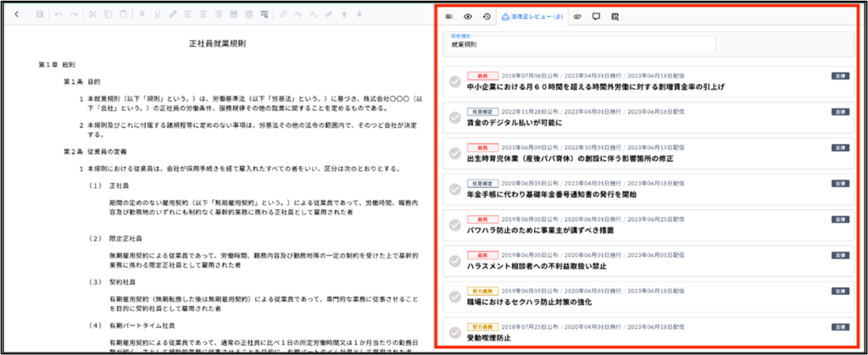Toggle underline formatting
The image size is (868, 355).
(157, 14)
